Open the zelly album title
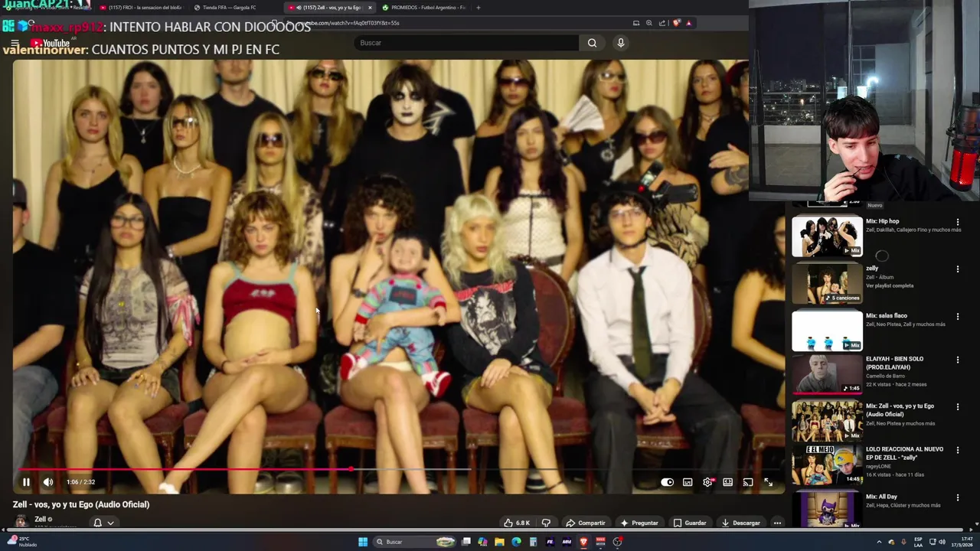Image resolution: width=980 pixels, height=551 pixels. coord(872,269)
